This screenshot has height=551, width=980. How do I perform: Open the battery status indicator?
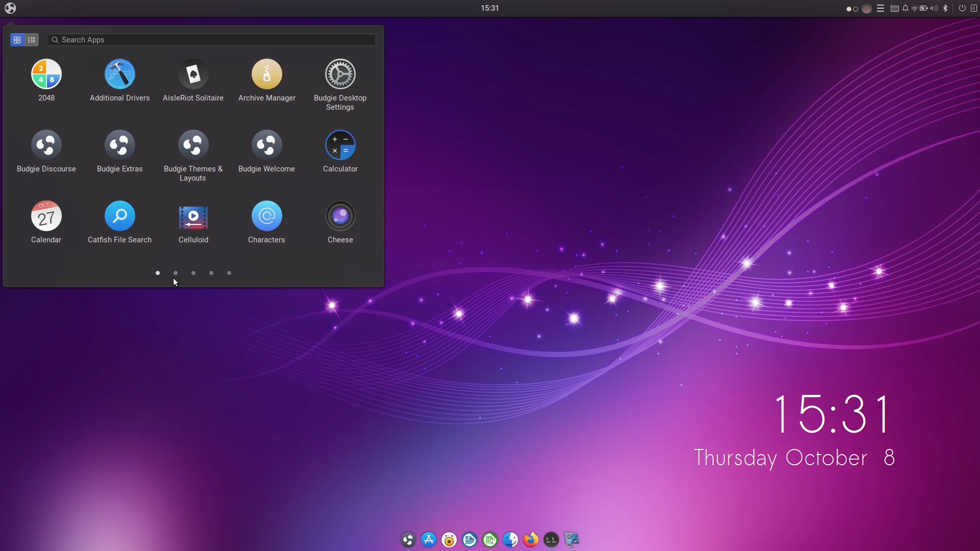pos(924,8)
